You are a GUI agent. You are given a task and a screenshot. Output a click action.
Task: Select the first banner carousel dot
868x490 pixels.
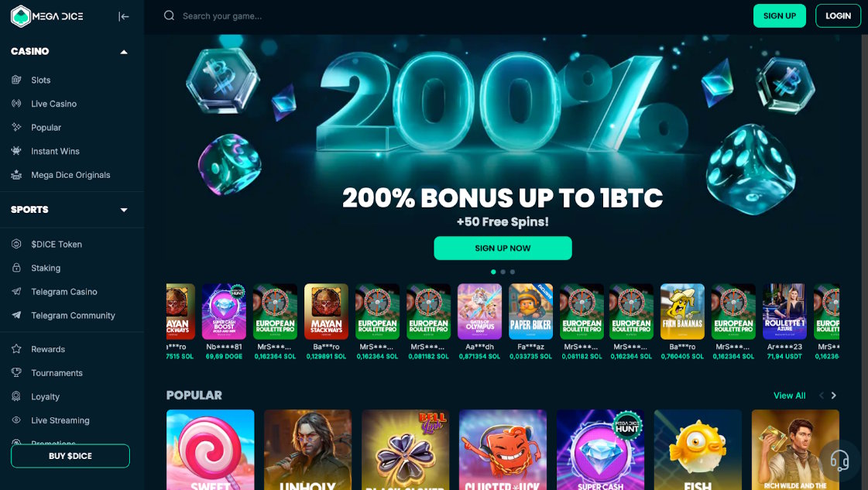pyautogui.click(x=493, y=272)
